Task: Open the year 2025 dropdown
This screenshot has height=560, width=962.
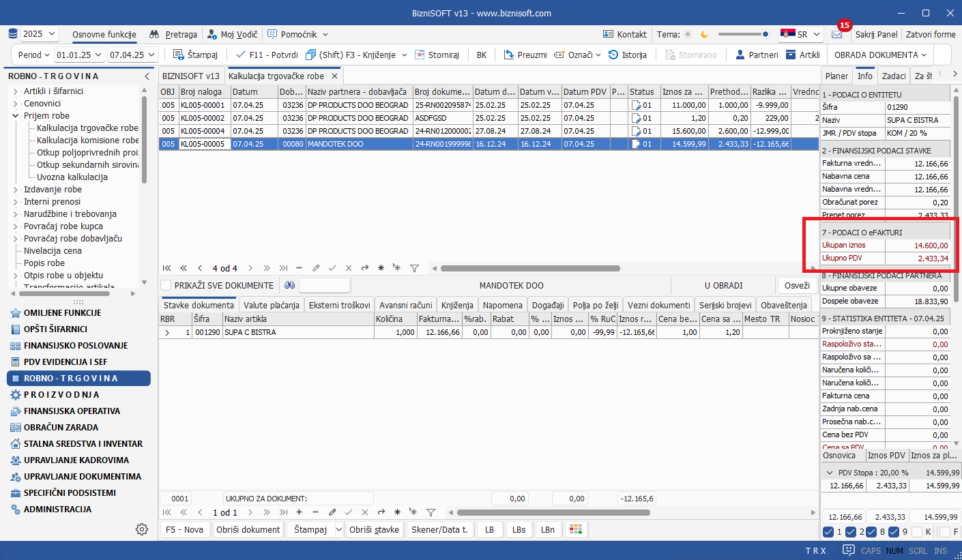Action: pos(40,34)
